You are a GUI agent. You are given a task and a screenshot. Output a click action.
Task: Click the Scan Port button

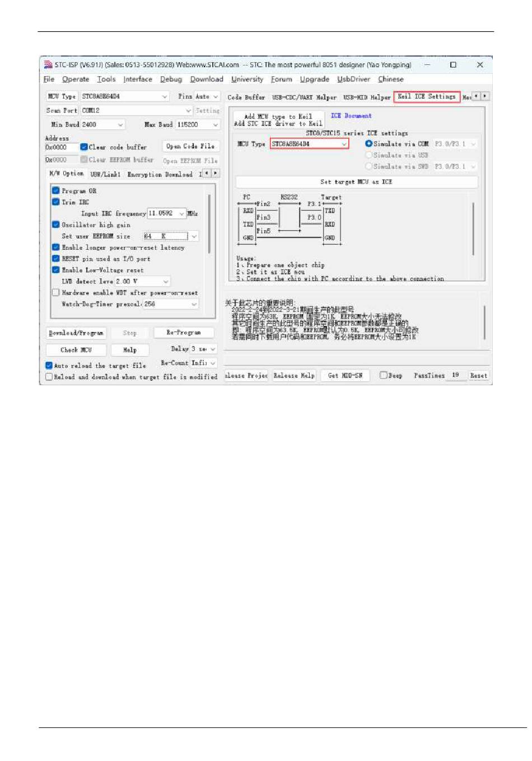(x=62, y=110)
